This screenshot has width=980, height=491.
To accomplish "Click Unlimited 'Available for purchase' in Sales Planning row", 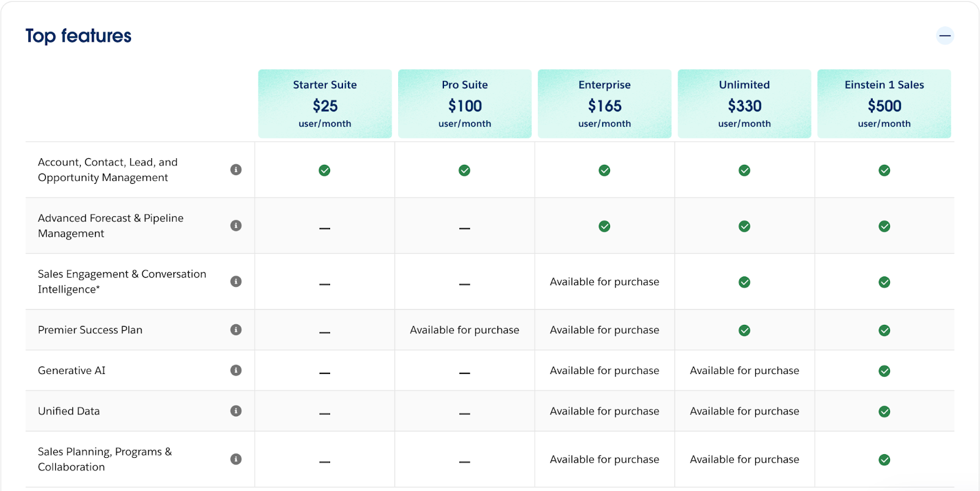I will click(744, 459).
